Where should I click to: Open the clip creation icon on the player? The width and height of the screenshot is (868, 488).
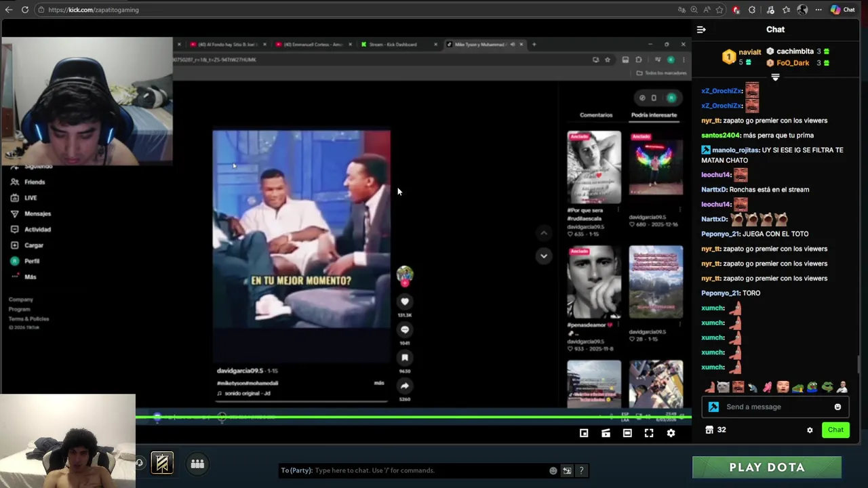[606, 433]
